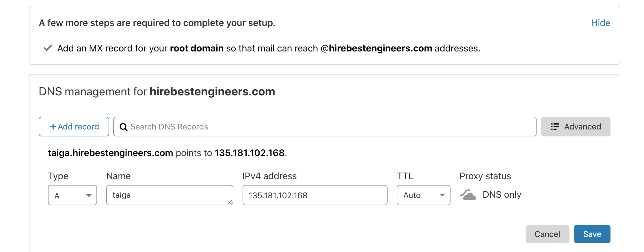The width and height of the screenshot is (644, 252).
Task: Click the TTL dropdown caret arrow
Action: [x=442, y=195]
